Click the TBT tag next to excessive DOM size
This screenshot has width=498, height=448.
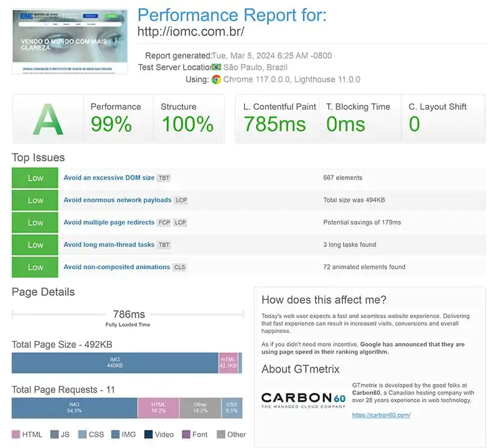[164, 178]
